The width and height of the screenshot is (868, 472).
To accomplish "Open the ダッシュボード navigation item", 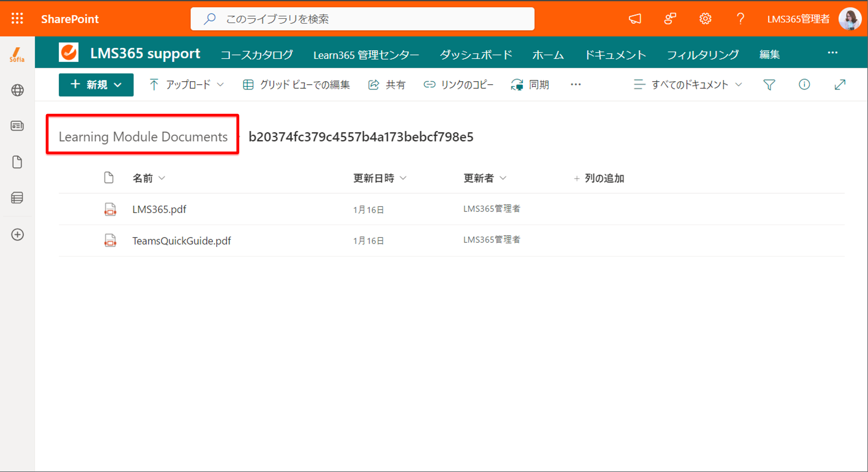I will pos(476,55).
